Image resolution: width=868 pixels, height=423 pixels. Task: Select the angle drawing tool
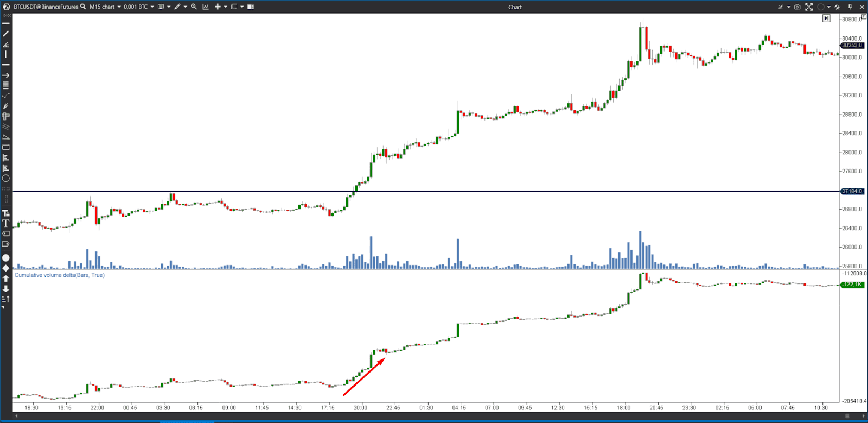tap(6, 44)
